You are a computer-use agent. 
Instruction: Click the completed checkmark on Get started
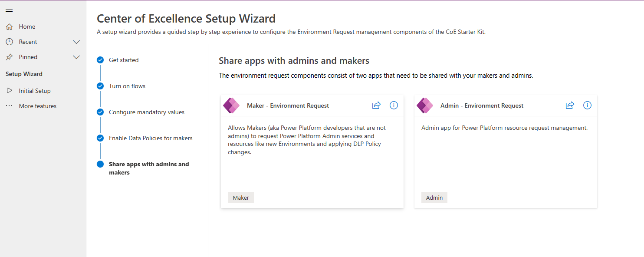pos(100,60)
